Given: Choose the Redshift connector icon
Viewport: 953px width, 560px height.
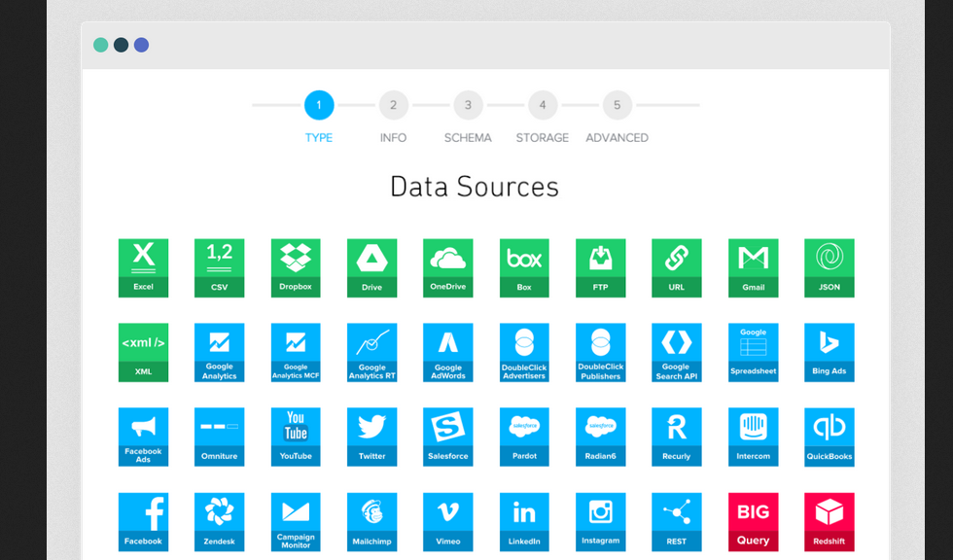Looking at the screenshot, I should [829, 521].
